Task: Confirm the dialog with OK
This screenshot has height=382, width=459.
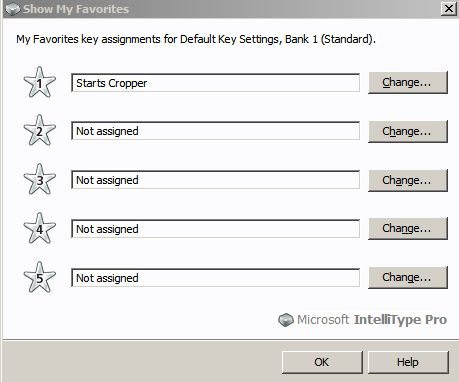Action: (x=322, y=362)
